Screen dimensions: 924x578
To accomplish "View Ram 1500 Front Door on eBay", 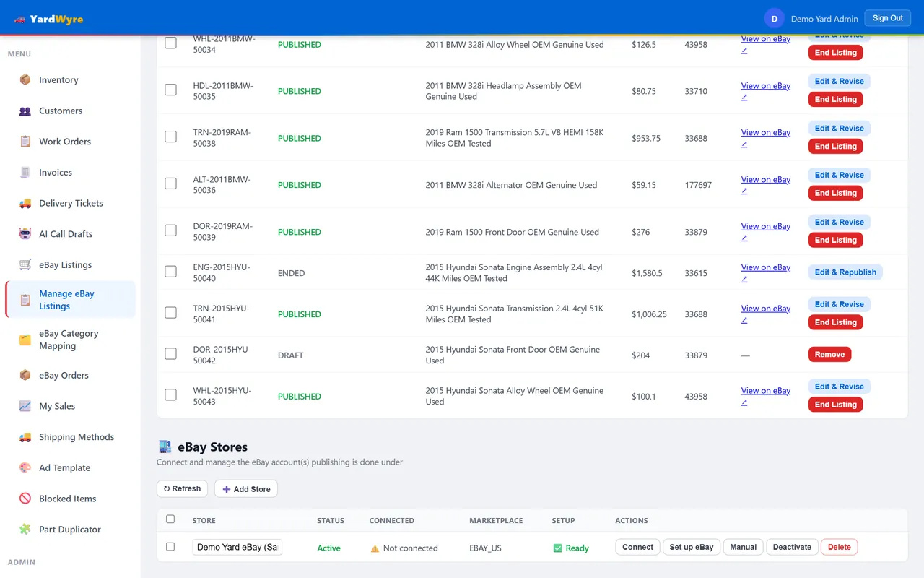I will point(765,231).
